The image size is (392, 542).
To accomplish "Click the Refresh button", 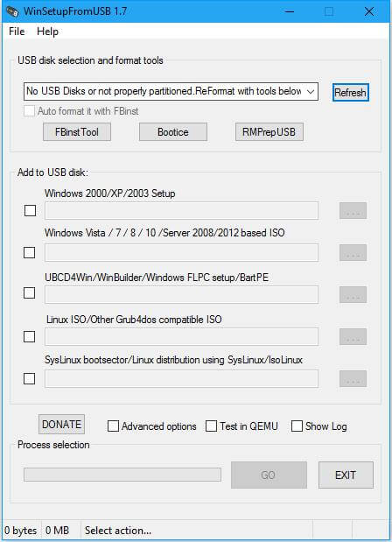I will [x=351, y=92].
